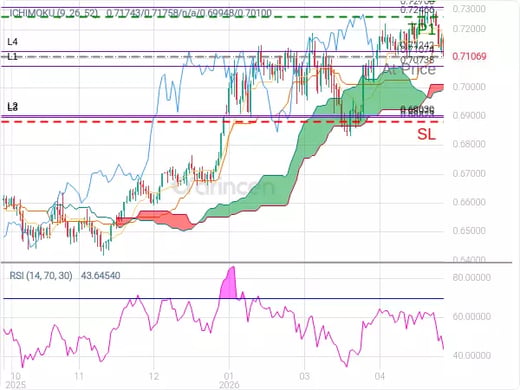The height and width of the screenshot is (390, 520).
Task: Click the ICHIMOKU (9, 26, 52) indicator label
Action: [x=54, y=13]
